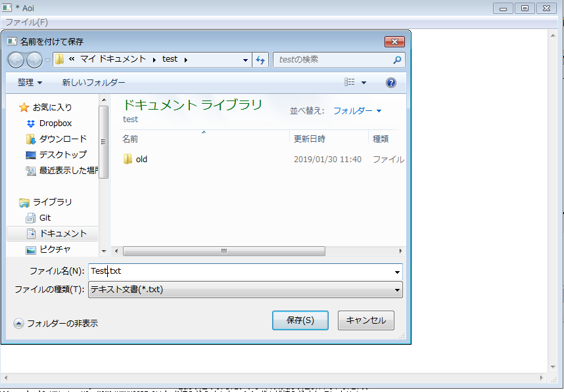
Task: Click the Documents library icon
Action: tap(31, 234)
